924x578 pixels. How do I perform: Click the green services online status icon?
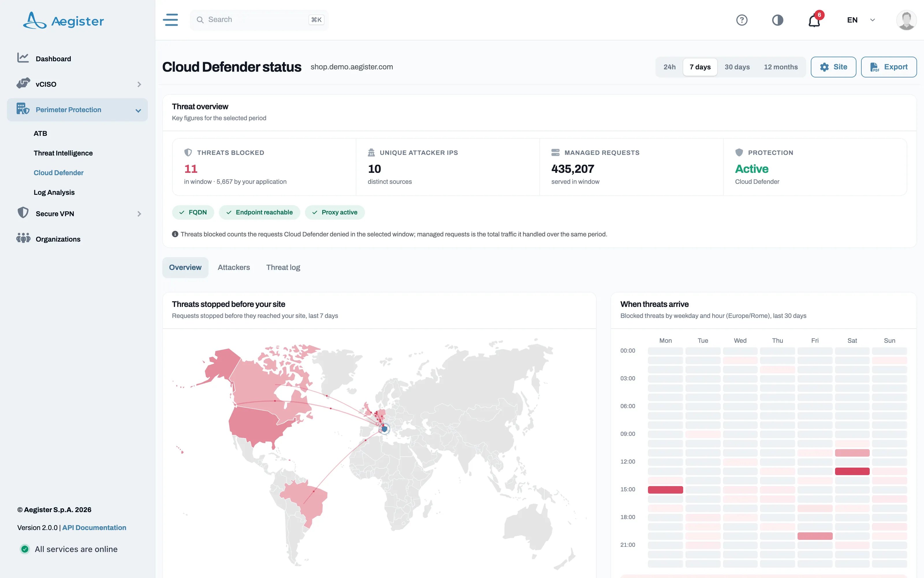point(25,549)
